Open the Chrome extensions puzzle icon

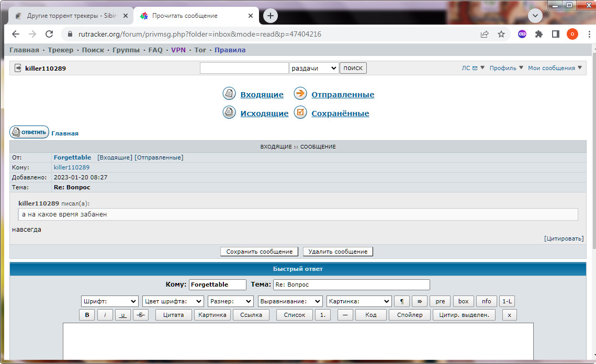pos(539,34)
